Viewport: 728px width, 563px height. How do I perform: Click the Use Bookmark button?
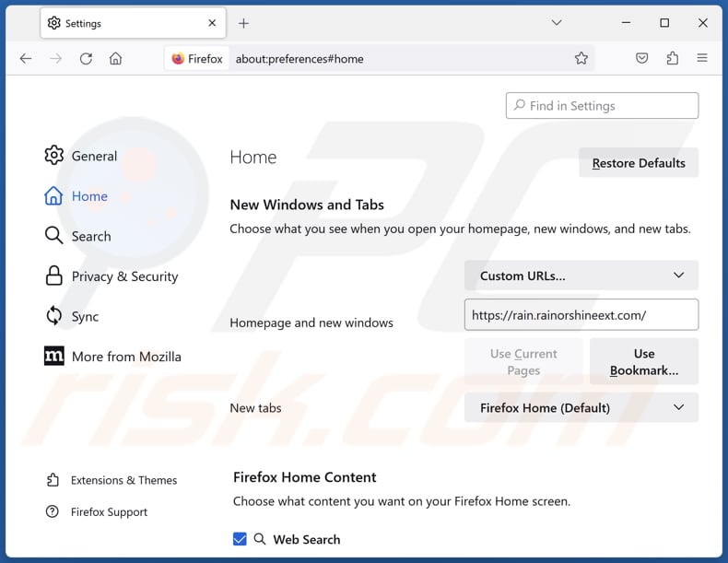[x=644, y=361]
